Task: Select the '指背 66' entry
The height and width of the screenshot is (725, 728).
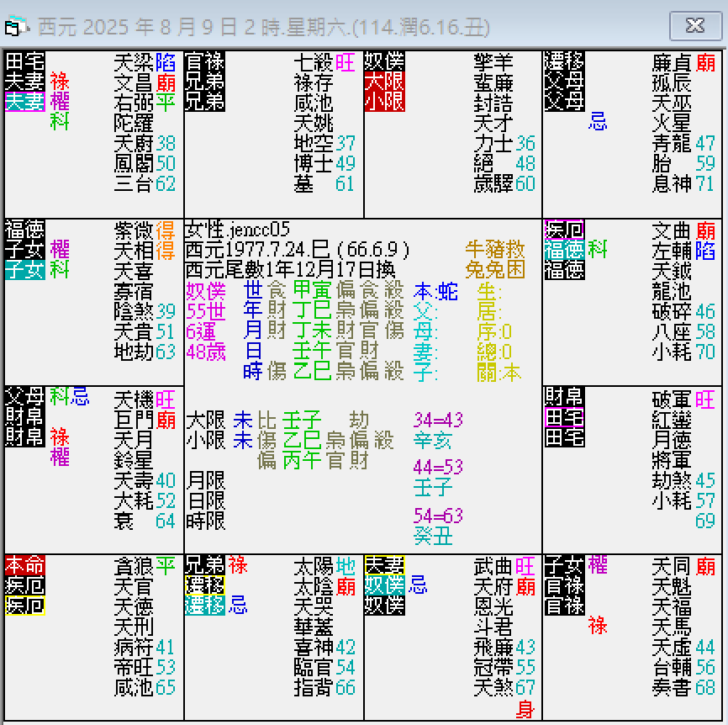Action: (x=324, y=687)
